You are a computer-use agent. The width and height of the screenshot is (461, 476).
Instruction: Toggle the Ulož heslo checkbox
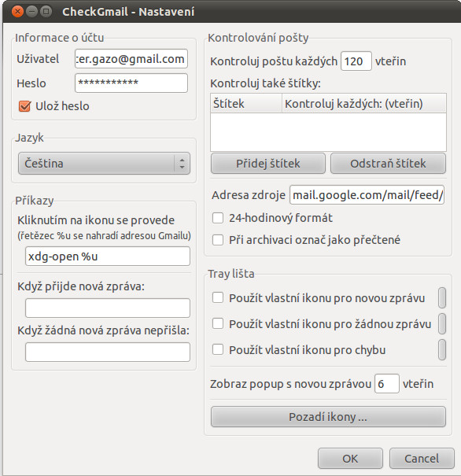coord(24,106)
